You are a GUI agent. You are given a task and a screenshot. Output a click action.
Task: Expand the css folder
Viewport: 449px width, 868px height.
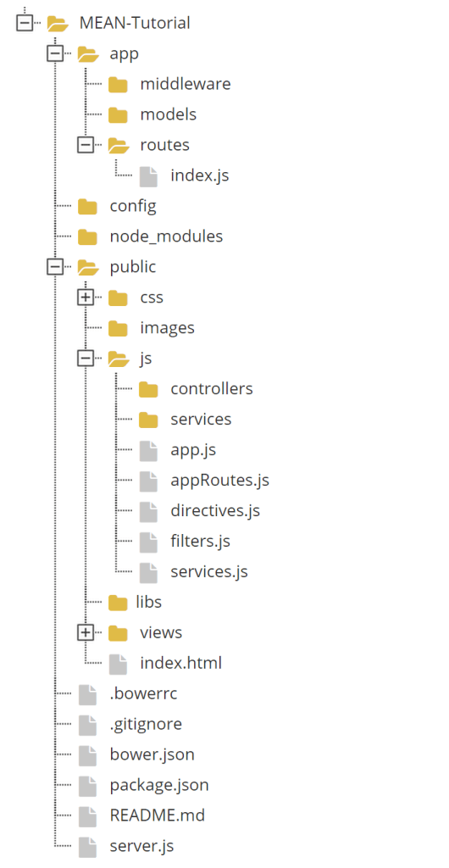click(x=86, y=298)
